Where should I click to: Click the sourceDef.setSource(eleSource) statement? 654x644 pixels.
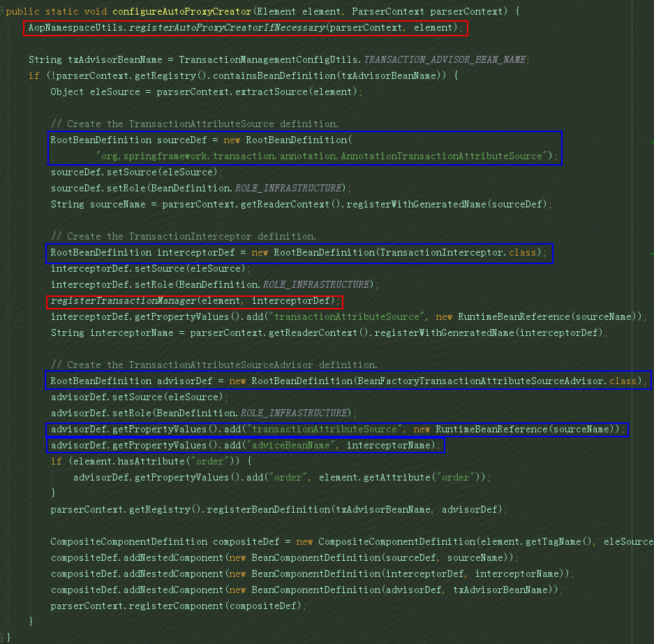pos(136,172)
